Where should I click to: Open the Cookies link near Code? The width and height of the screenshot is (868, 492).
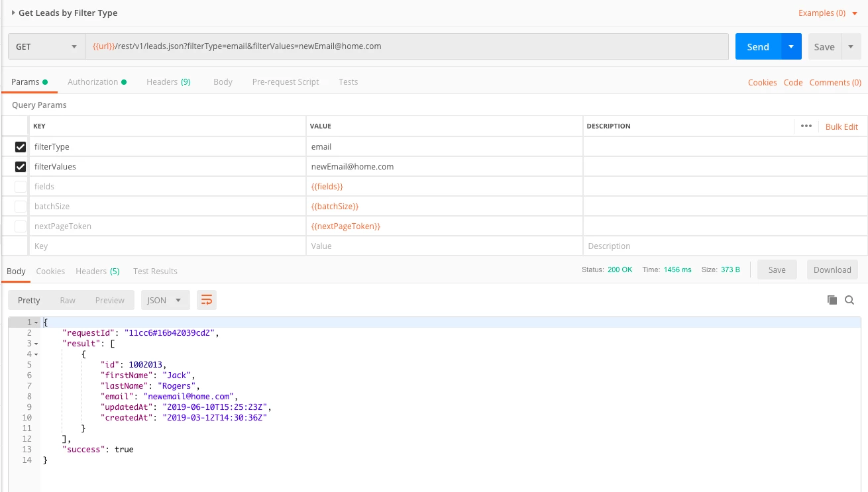click(762, 83)
